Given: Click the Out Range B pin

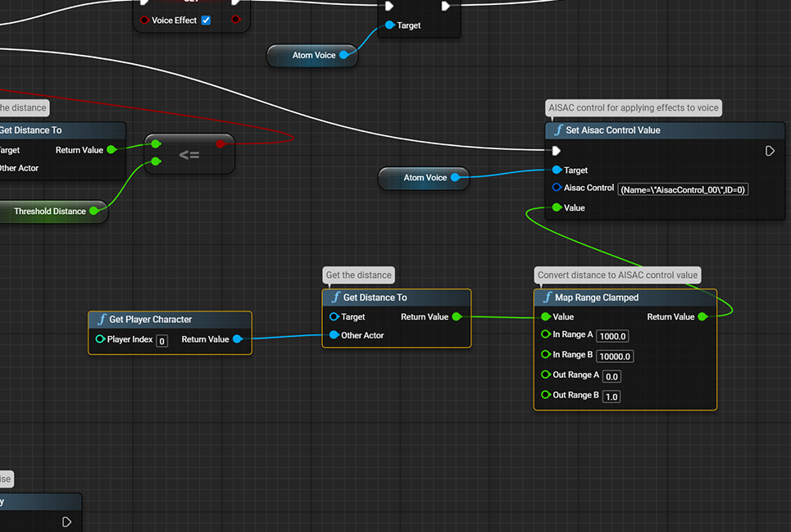Looking at the screenshot, I should tap(545, 395).
